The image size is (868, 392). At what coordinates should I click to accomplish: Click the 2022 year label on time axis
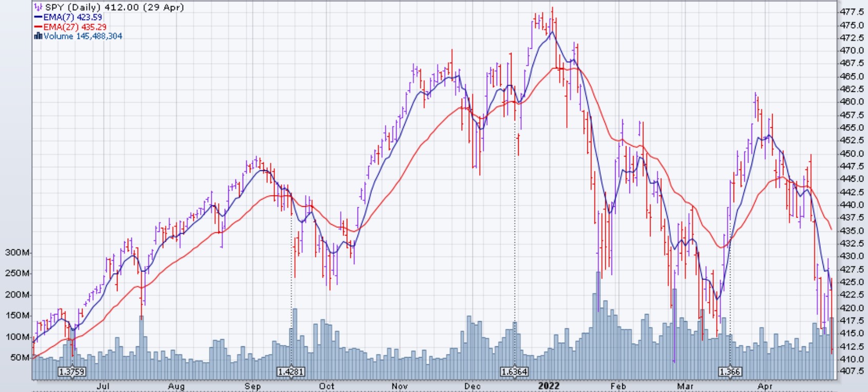(548, 386)
